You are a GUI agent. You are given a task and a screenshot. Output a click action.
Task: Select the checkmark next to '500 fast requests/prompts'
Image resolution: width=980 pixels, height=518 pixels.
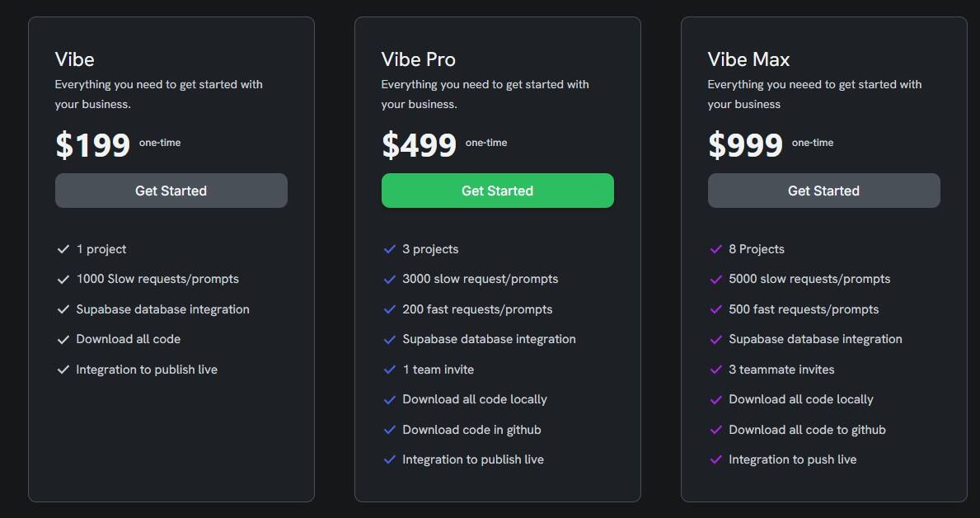pyautogui.click(x=715, y=308)
